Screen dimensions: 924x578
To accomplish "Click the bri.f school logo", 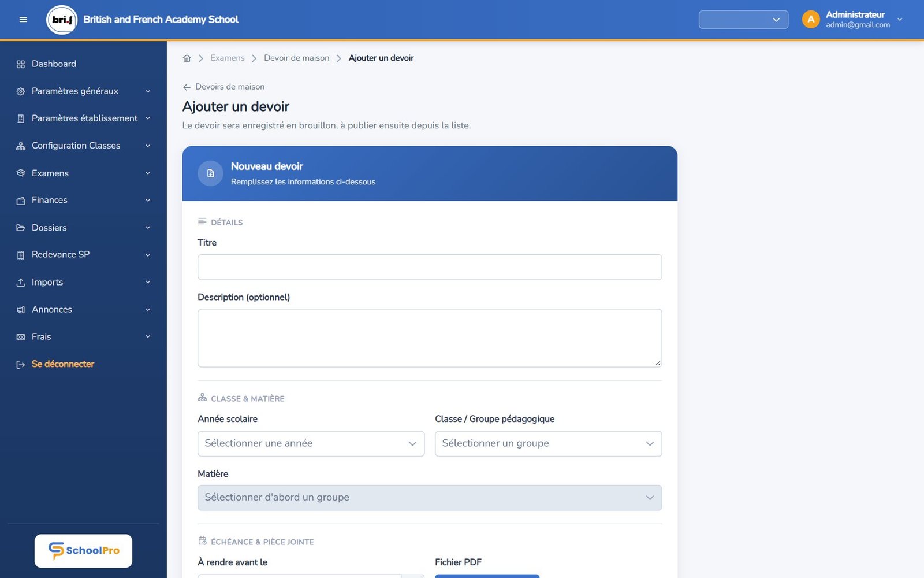I will point(62,20).
